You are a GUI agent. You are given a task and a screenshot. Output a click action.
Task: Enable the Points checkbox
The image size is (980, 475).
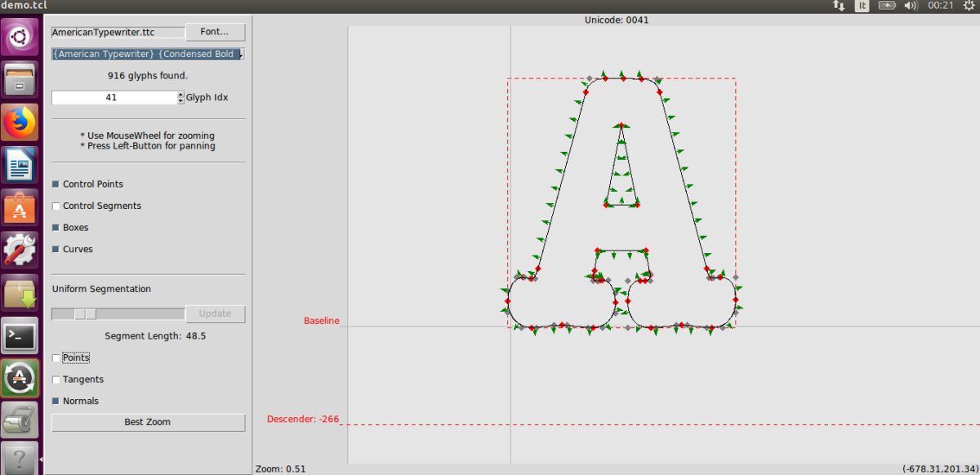56,358
